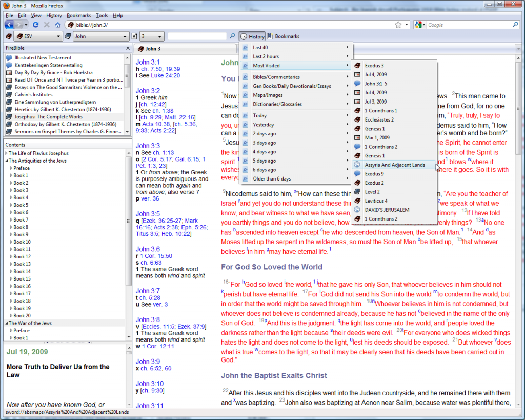The image size is (525, 420).
Task: Click in the FireBible search input field
Action: pos(197,36)
